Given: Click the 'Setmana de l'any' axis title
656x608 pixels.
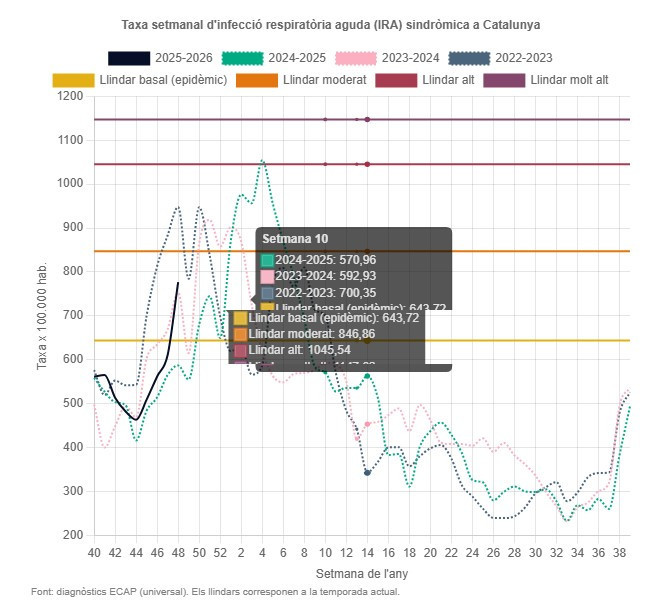Looking at the screenshot, I should pos(361,574).
